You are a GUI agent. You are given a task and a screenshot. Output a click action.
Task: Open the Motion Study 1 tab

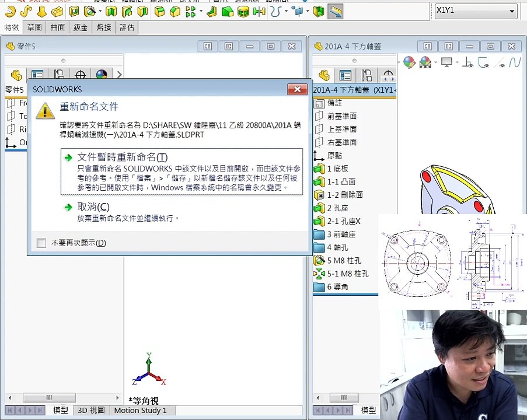tap(141, 410)
